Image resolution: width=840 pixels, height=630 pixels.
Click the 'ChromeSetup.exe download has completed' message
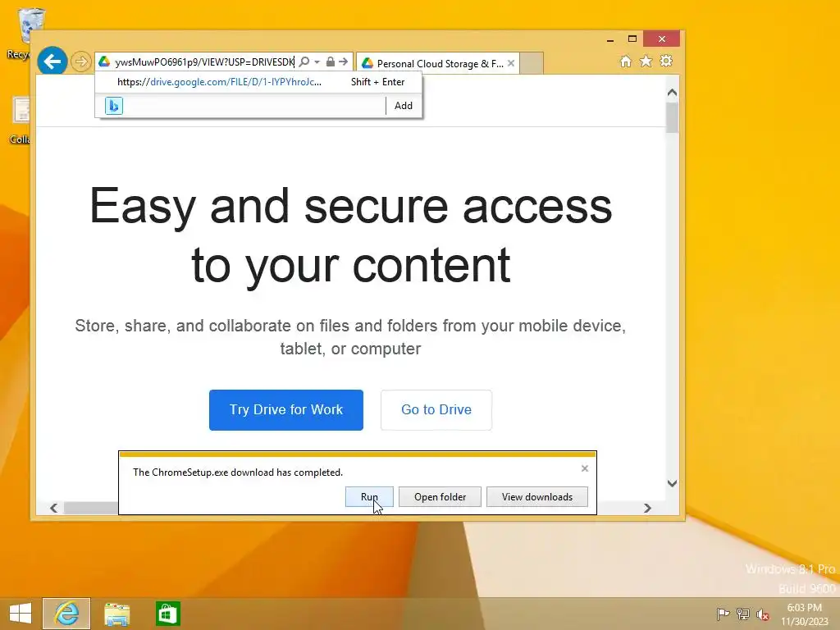[x=238, y=472]
